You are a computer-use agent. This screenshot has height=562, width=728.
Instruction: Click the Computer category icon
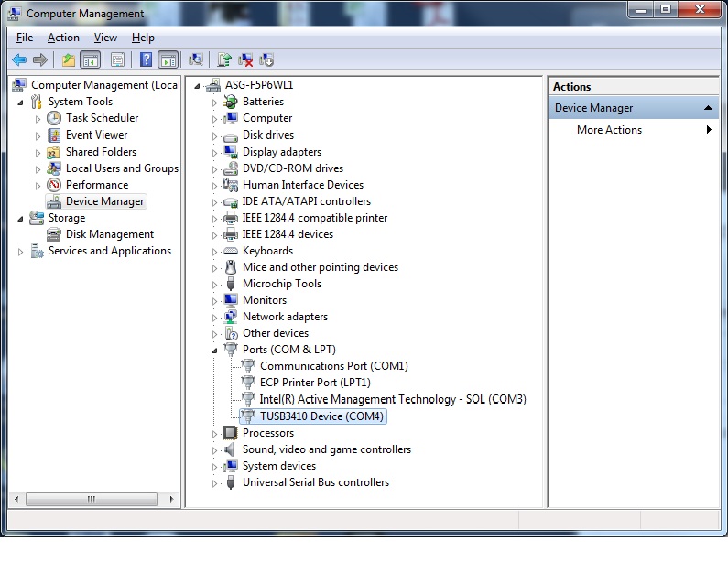pos(230,118)
